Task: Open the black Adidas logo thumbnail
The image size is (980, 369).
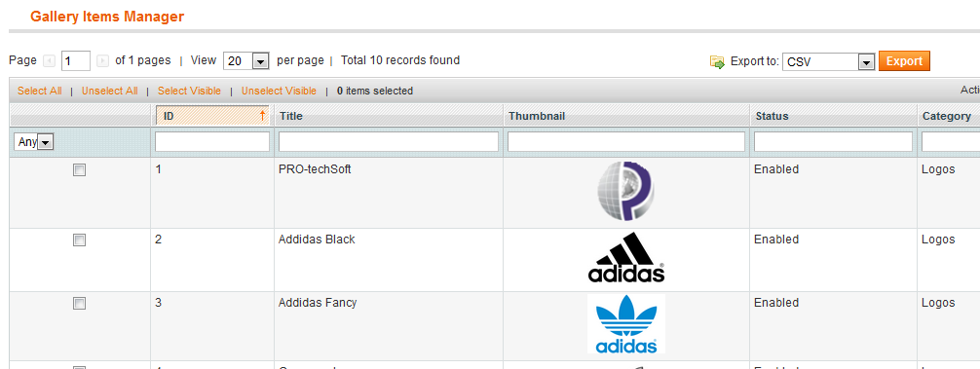Action: [625, 257]
